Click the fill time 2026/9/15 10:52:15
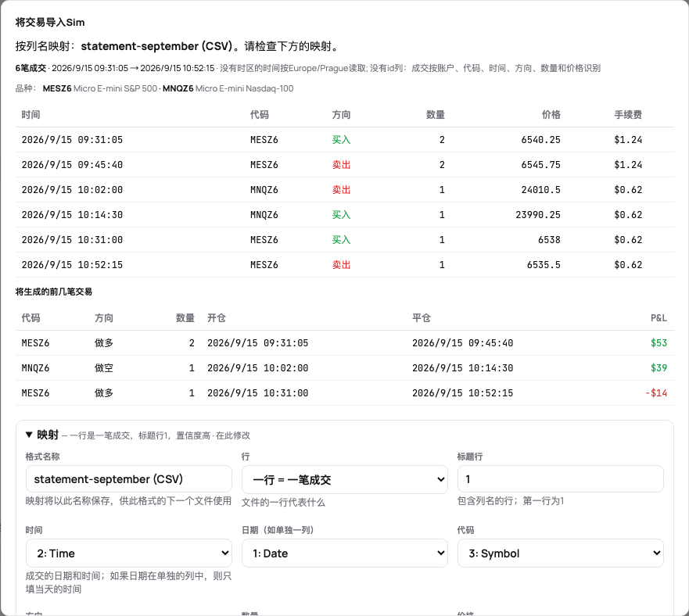 [x=72, y=265]
